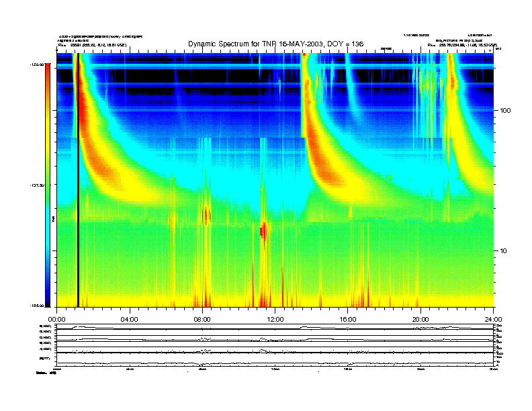Click the red burst spot near 08:00
Image resolution: width=532 pixels, height=411 pixels.
[x=206, y=216]
